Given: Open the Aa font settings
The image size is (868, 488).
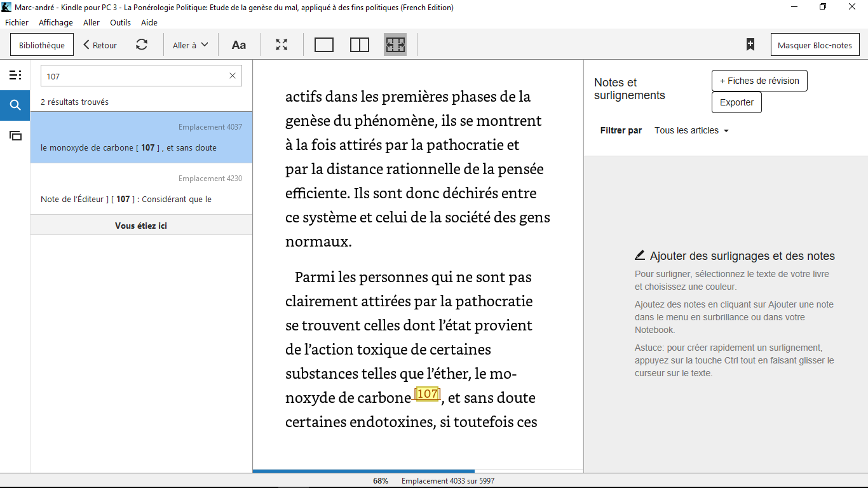Looking at the screenshot, I should 238,45.
